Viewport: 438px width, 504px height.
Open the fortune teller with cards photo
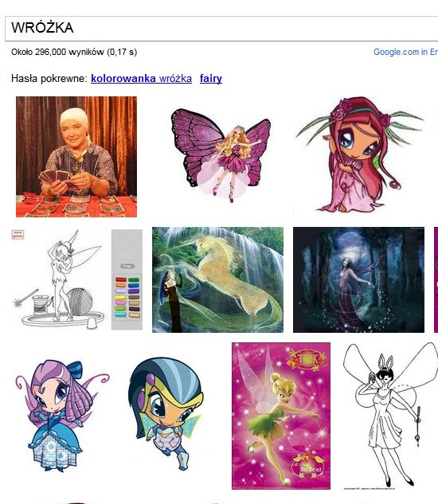pos(76,157)
